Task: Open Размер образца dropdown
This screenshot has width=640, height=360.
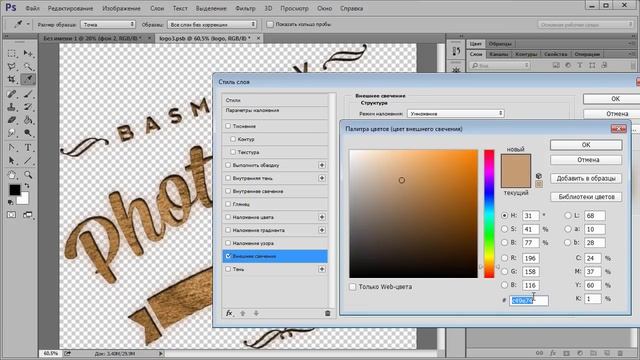Action: (x=108, y=24)
